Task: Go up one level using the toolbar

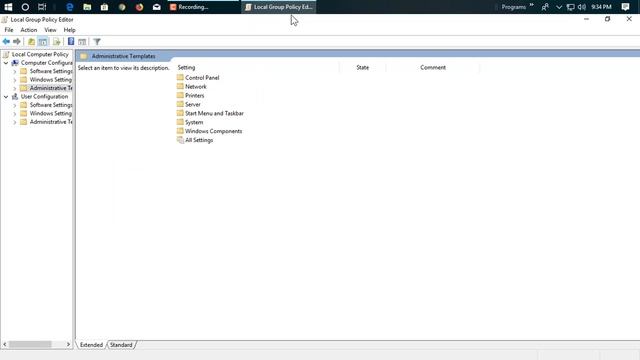Action: [31, 42]
